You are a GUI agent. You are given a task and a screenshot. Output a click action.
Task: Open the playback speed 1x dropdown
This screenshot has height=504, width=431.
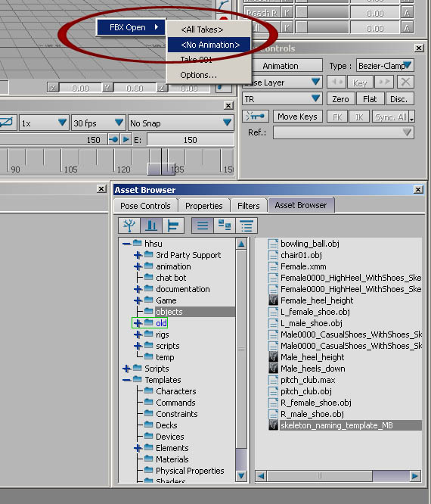pyautogui.click(x=44, y=123)
